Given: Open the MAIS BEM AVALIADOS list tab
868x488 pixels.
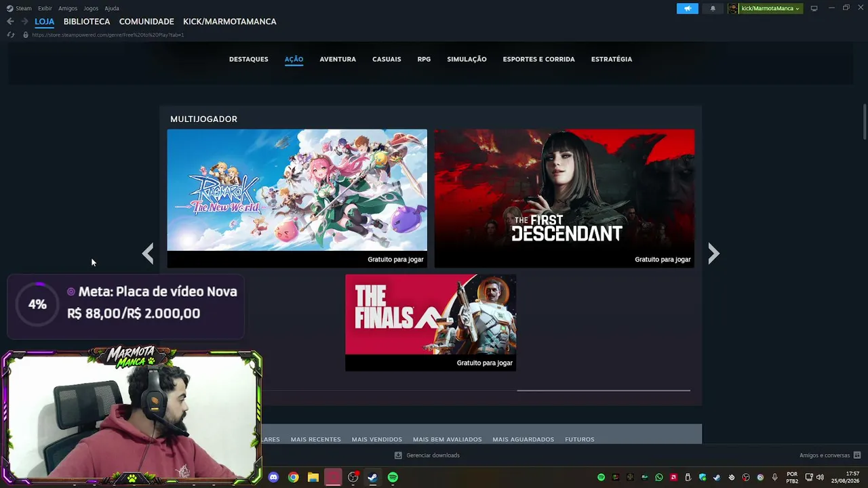Looking at the screenshot, I should pyautogui.click(x=448, y=439).
